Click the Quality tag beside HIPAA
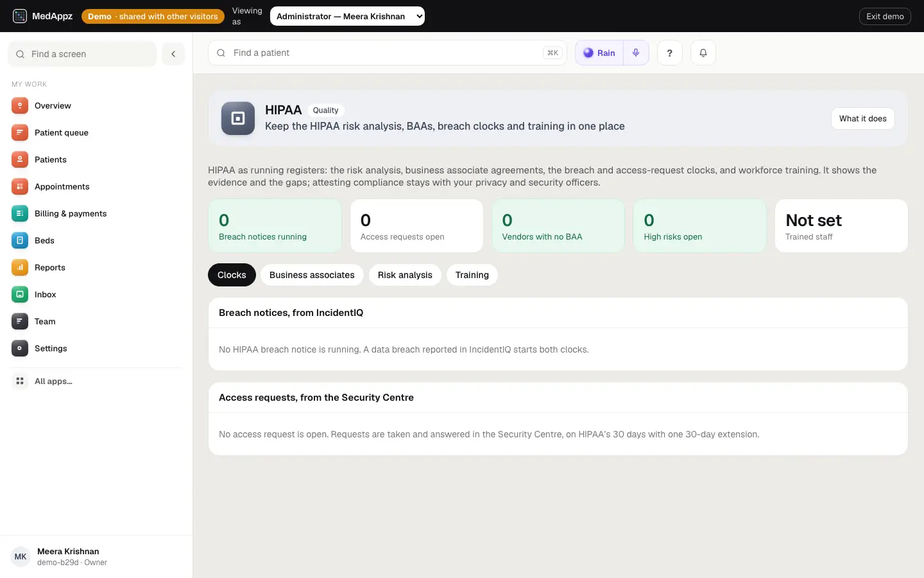Screen dimensions: 924x578 tap(326, 110)
